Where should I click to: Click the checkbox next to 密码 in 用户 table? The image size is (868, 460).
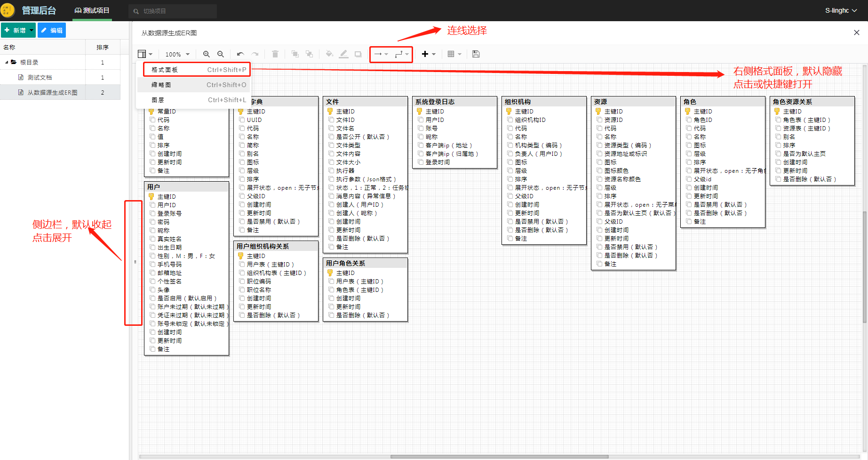[152, 222]
